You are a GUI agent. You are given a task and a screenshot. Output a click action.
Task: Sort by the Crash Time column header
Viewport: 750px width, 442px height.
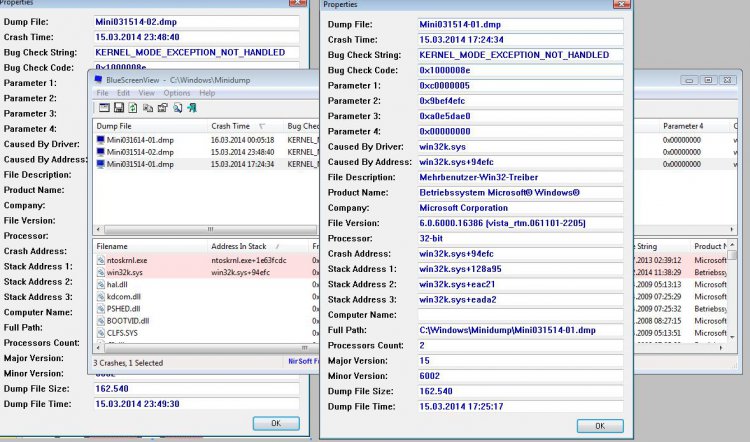(x=245, y=126)
